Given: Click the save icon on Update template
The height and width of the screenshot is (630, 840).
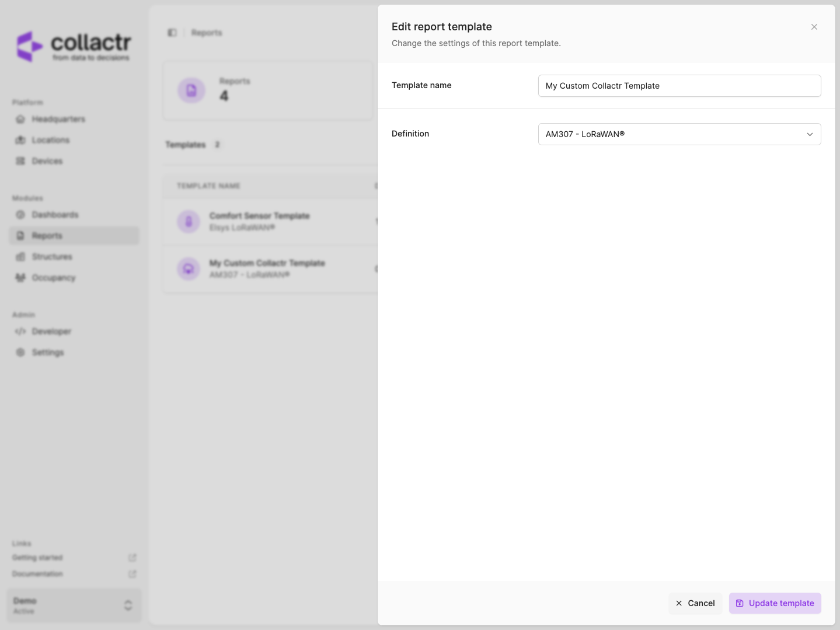Looking at the screenshot, I should (740, 603).
